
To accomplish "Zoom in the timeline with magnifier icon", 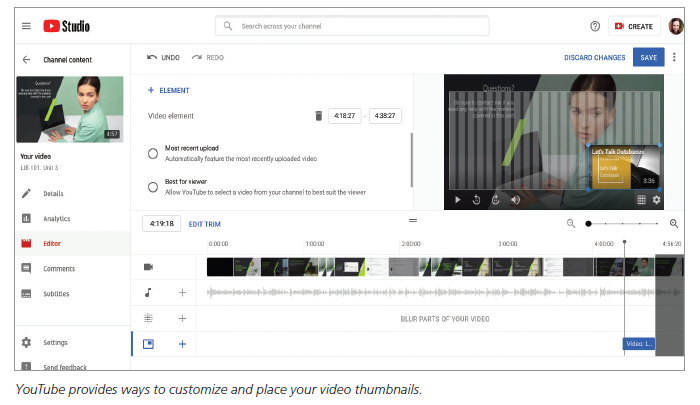I will (674, 223).
